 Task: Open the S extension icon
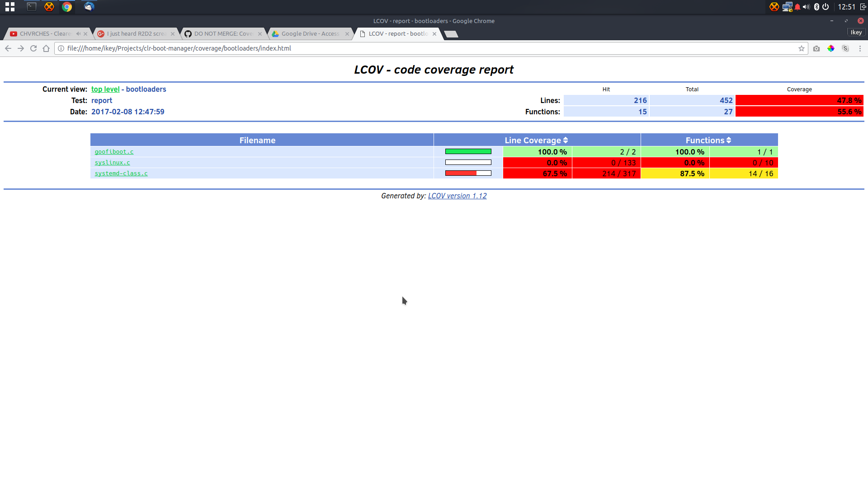tap(845, 48)
